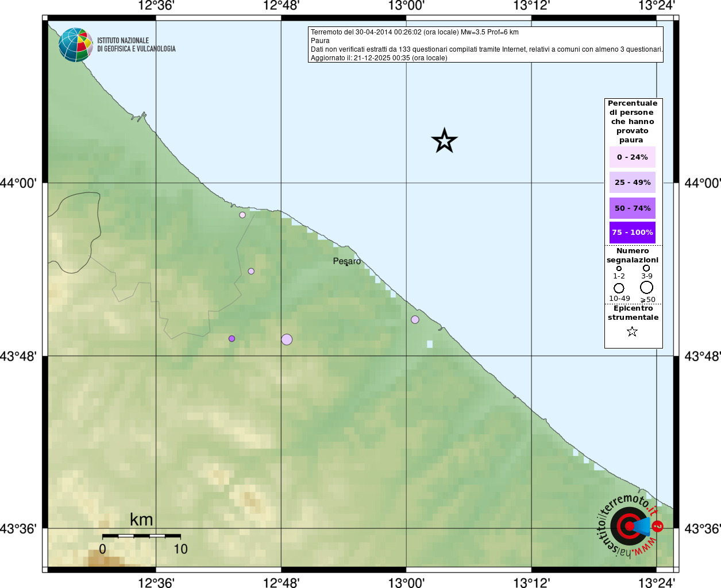Image resolution: width=721 pixels, height=588 pixels.
Task: Select the ≥50 reports circle in legend
Action: (646, 287)
